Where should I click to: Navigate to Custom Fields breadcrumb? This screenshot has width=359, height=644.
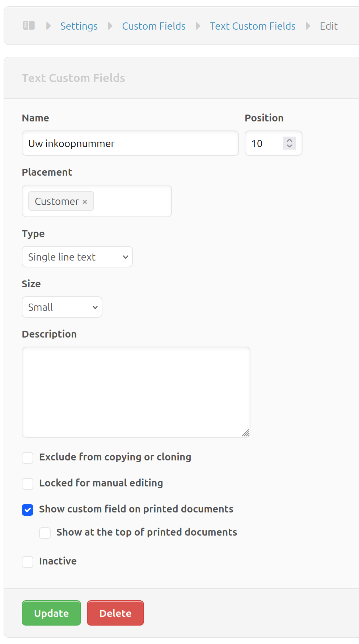pyautogui.click(x=154, y=26)
